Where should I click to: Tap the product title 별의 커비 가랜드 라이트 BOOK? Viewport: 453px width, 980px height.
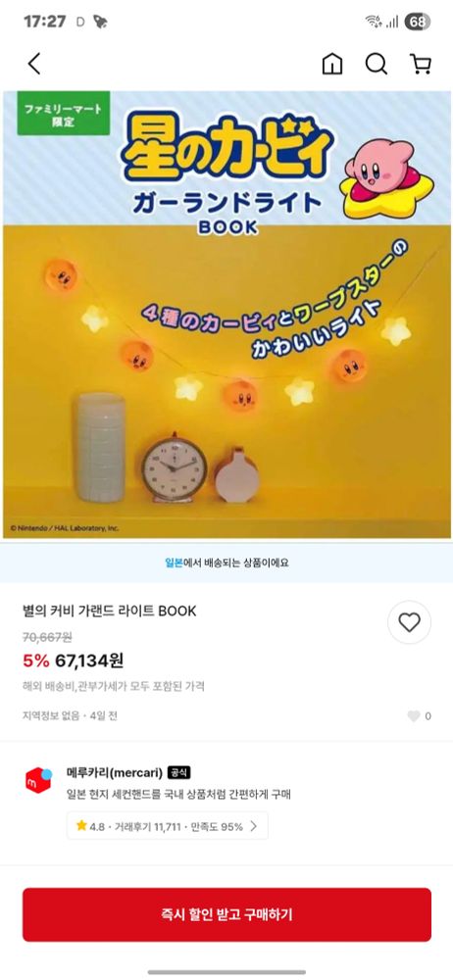(110, 611)
